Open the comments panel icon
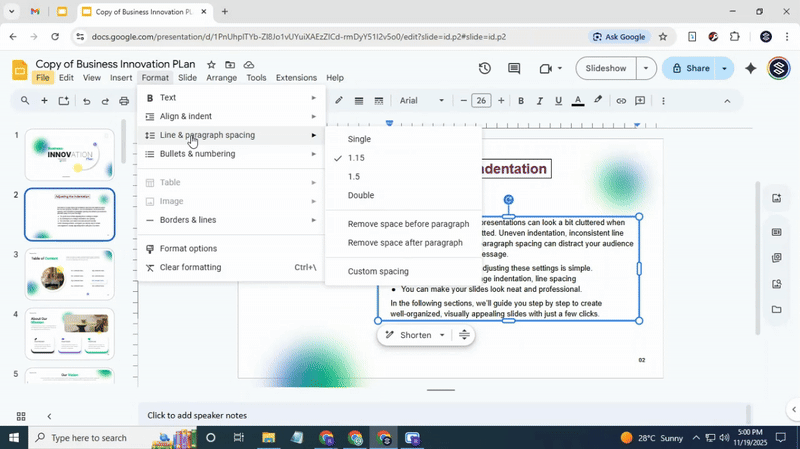 (x=514, y=69)
